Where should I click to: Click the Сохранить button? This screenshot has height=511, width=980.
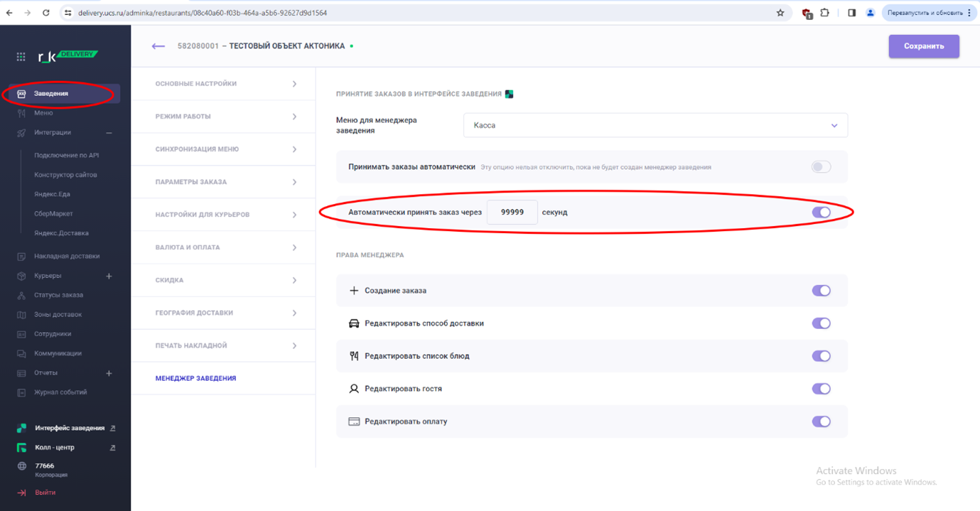pyautogui.click(x=923, y=46)
